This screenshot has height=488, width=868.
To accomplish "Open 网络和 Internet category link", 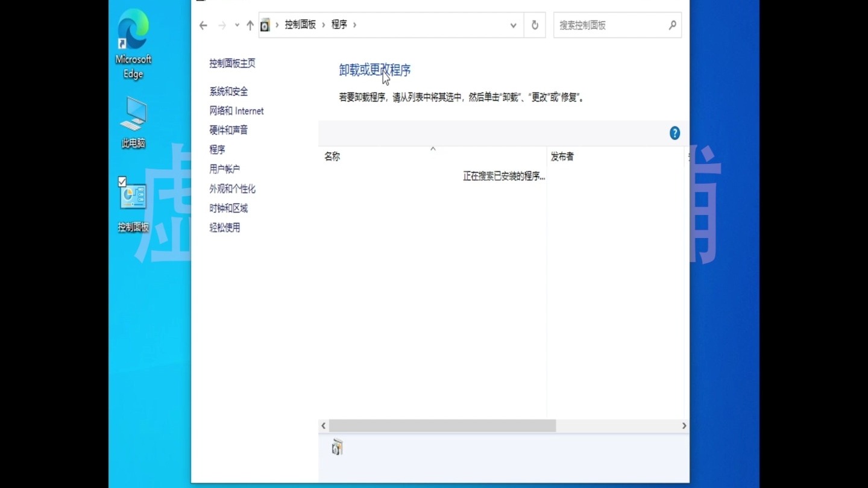I will tap(237, 111).
